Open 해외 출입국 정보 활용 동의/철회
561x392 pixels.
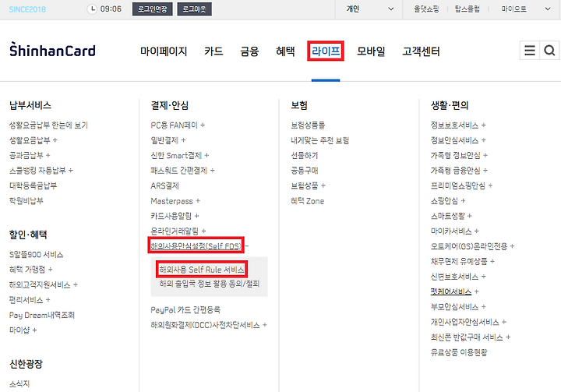[210, 284]
